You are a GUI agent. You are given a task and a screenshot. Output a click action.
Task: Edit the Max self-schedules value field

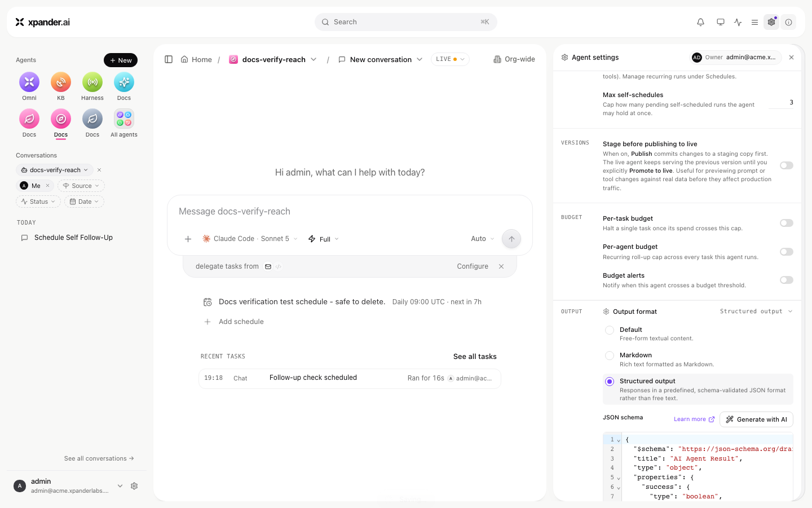point(781,103)
